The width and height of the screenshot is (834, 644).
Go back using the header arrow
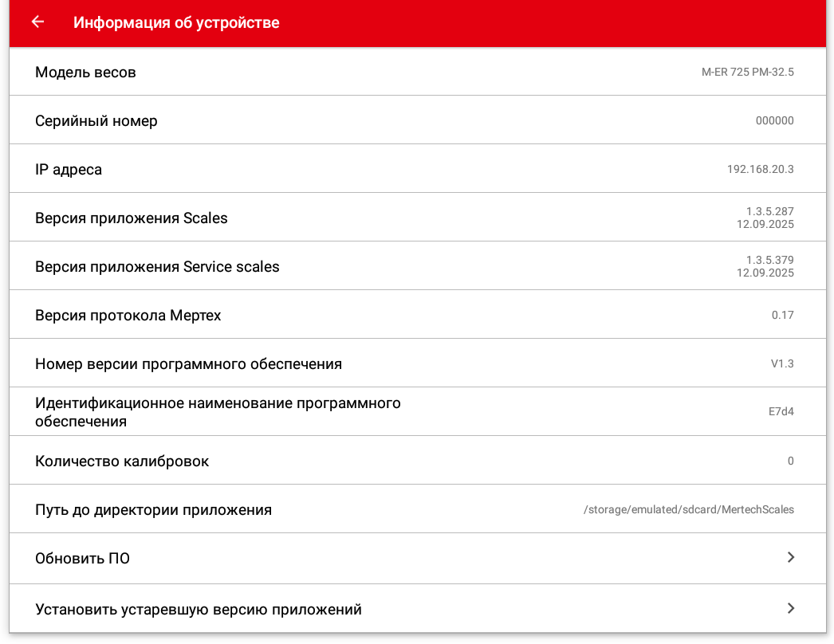(x=37, y=22)
